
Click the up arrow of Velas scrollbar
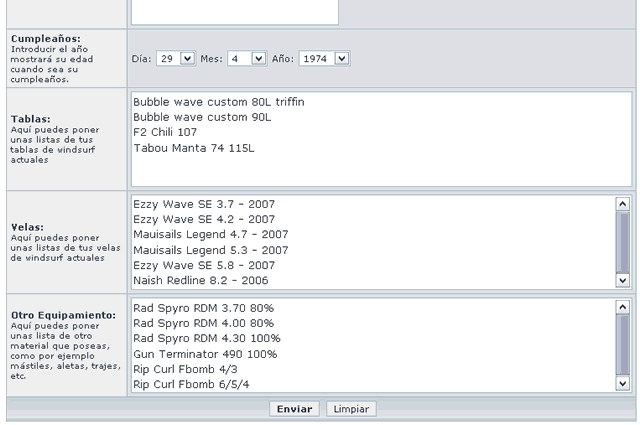(624, 203)
